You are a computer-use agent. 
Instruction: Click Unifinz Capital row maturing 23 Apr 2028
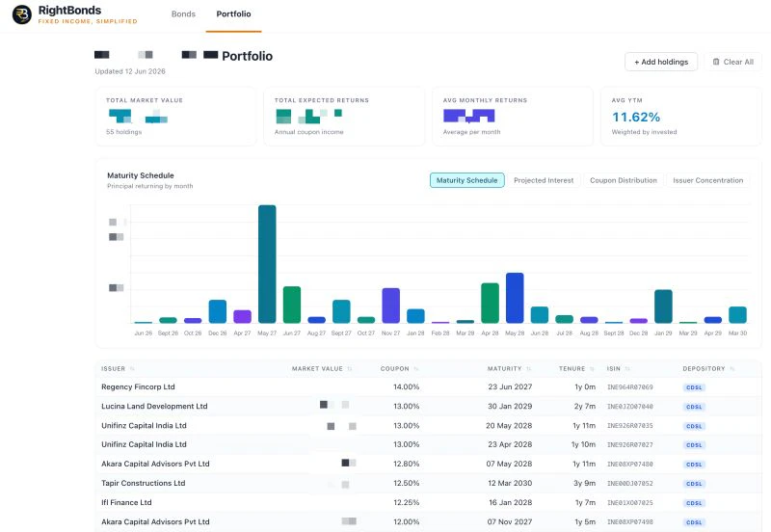[x=428, y=444]
